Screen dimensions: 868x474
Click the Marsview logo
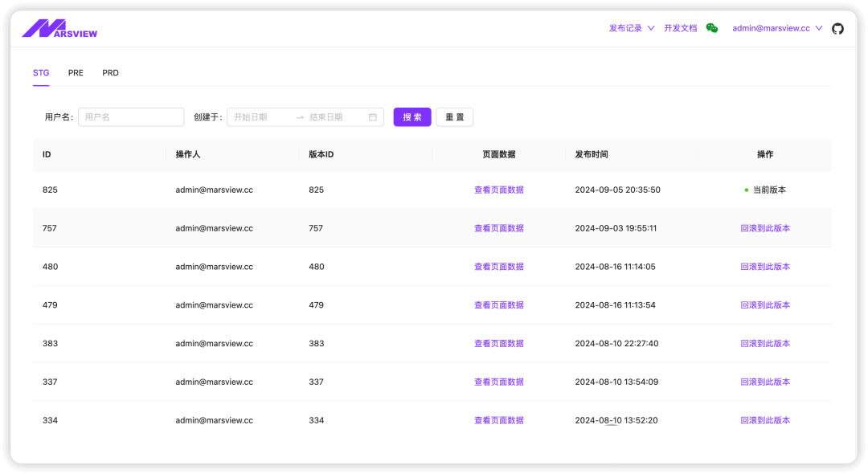coord(59,29)
